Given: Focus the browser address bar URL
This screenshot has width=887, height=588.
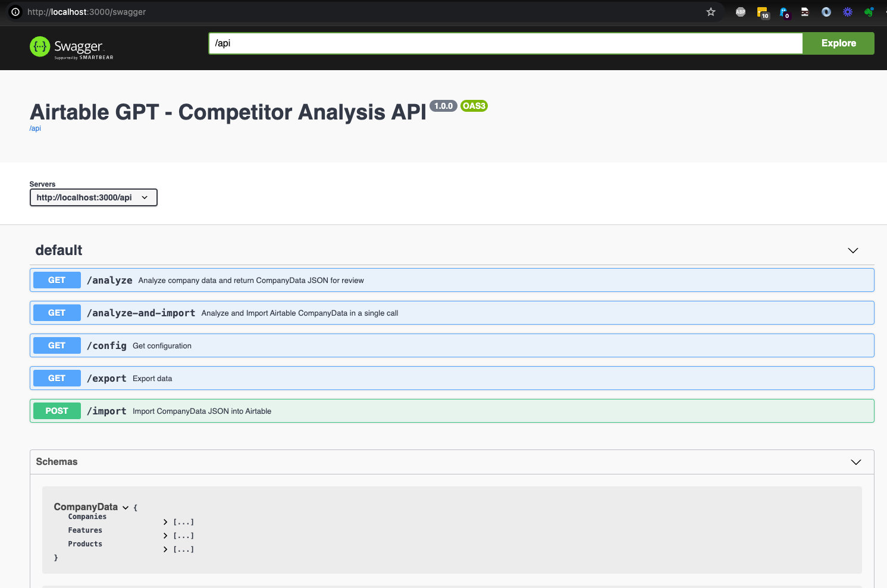Looking at the screenshot, I should (86, 12).
